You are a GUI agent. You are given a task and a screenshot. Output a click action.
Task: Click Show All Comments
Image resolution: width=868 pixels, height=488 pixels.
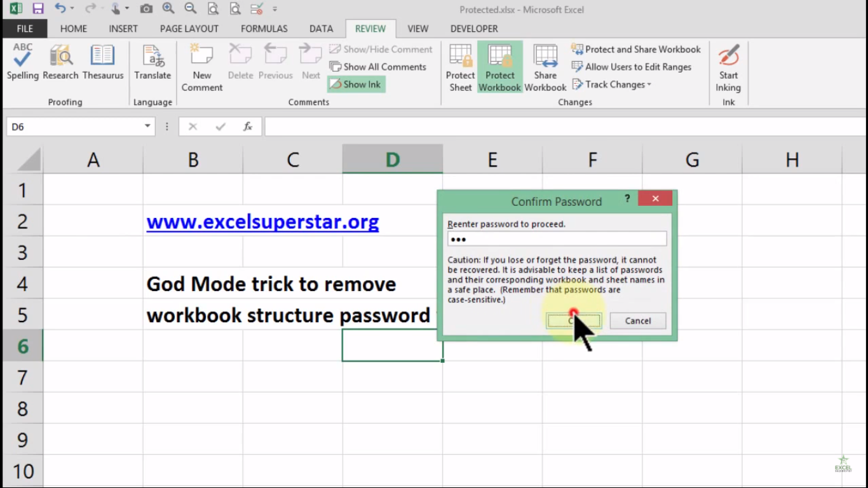coord(378,67)
